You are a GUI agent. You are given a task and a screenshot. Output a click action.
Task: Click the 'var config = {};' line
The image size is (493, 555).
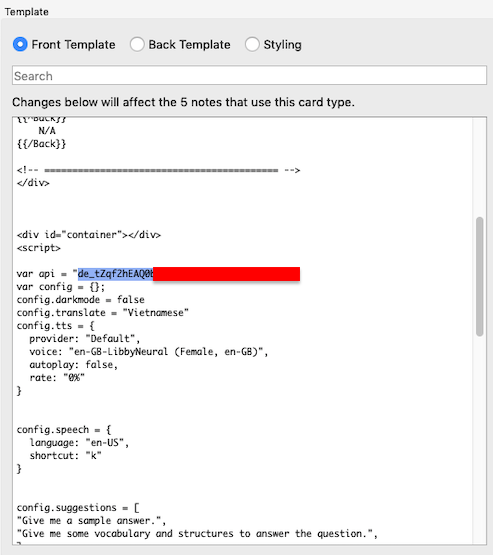coord(61,287)
